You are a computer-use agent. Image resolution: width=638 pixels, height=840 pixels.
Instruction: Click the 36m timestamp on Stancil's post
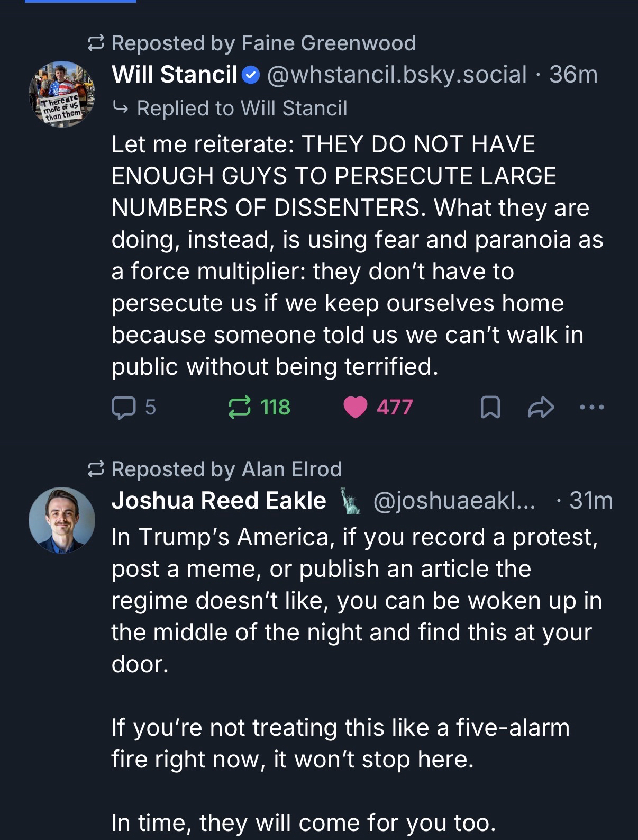pyautogui.click(x=573, y=75)
